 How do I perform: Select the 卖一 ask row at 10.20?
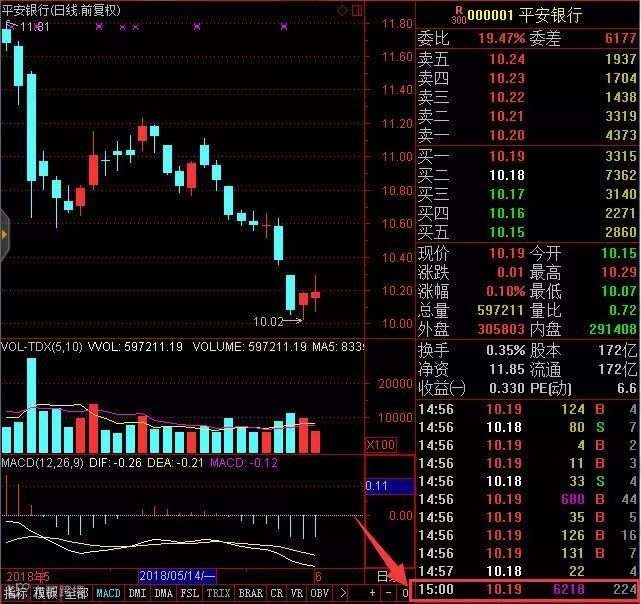pos(527,135)
